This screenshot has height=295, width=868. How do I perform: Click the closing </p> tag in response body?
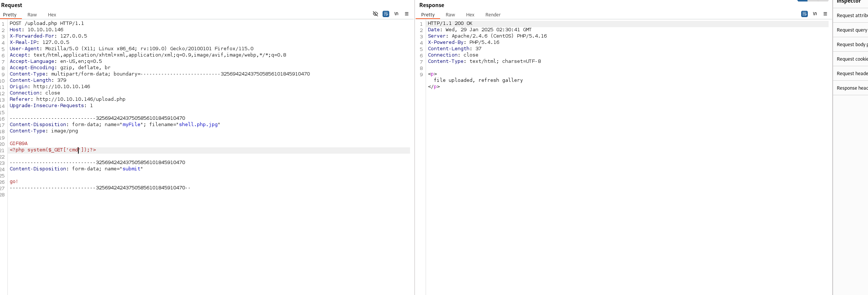tap(434, 87)
